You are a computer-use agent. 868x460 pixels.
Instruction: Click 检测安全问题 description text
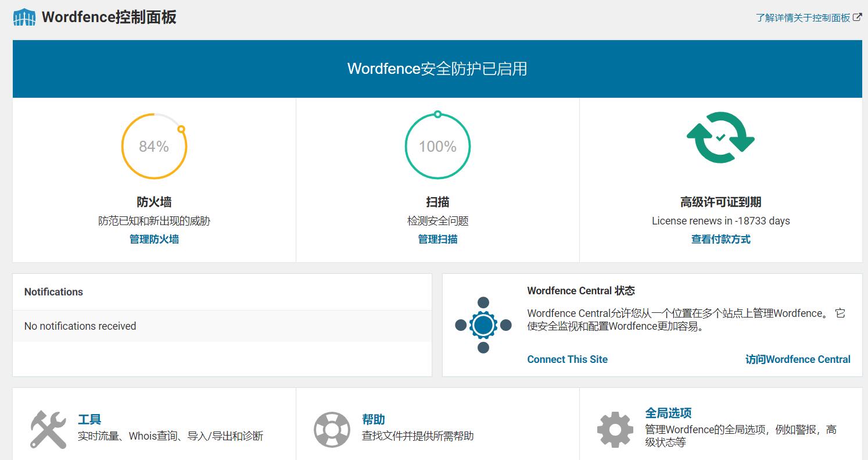[x=437, y=221]
